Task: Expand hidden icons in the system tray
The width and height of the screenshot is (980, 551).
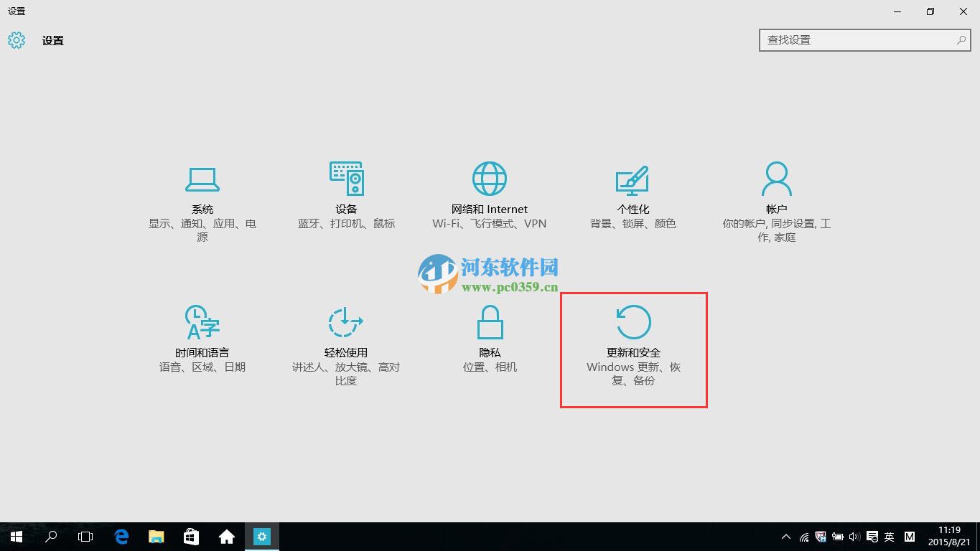Action: [787, 536]
